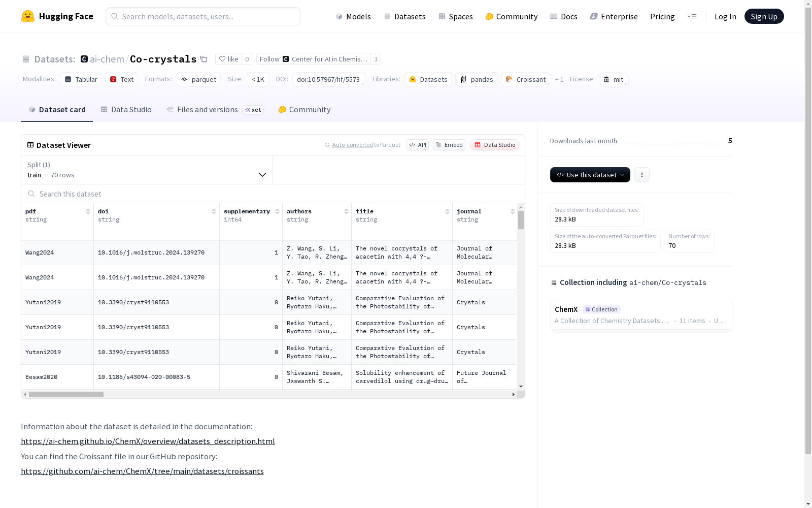Switch to Files and versions tab
812x508 pixels.
(215, 109)
